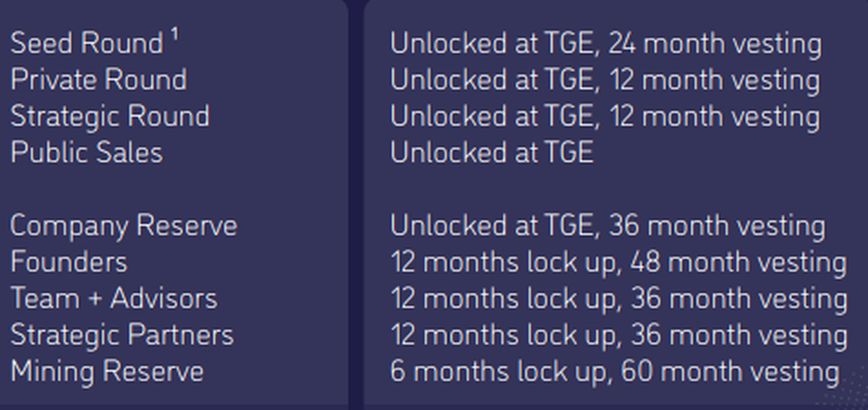Click the 24 month vesting text
The image size is (868, 410).
(715, 44)
